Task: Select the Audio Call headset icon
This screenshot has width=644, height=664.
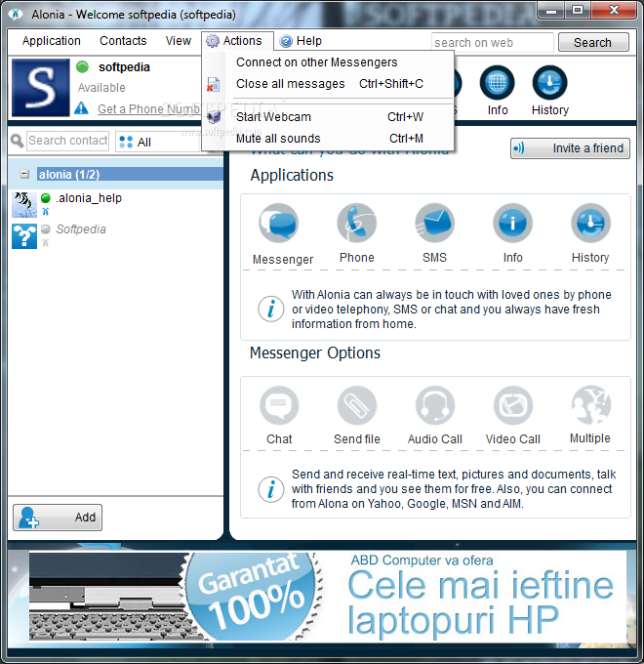Action: click(434, 405)
